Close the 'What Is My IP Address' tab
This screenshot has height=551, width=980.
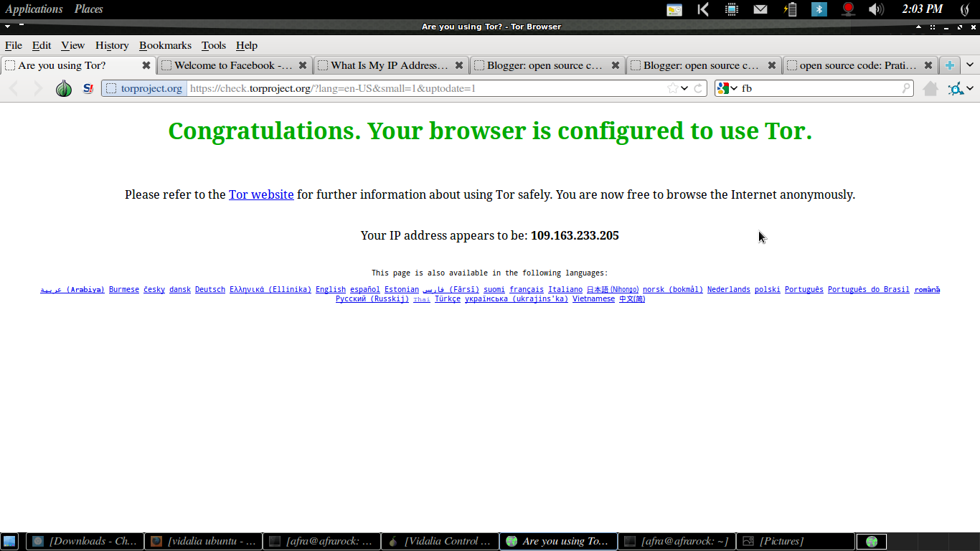(459, 65)
